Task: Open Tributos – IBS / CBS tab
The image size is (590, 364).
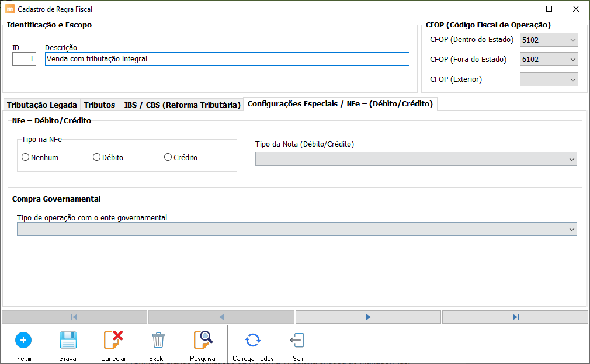Action: (162, 105)
